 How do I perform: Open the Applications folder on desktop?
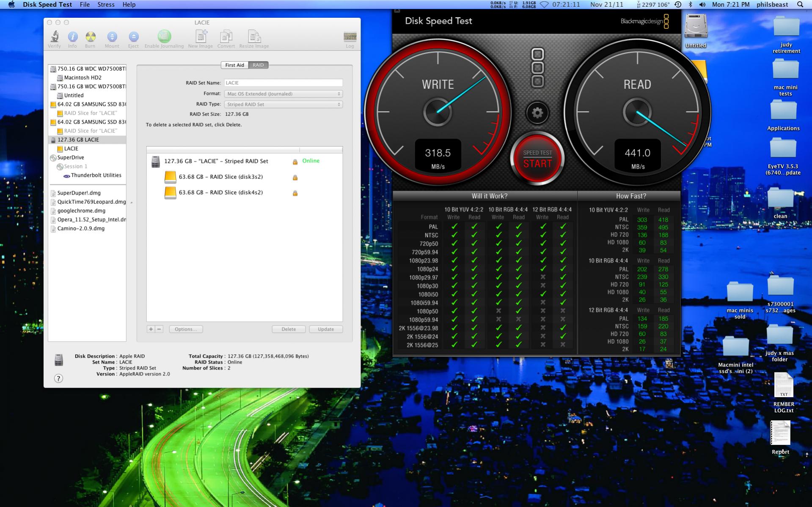tap(783, 115)
